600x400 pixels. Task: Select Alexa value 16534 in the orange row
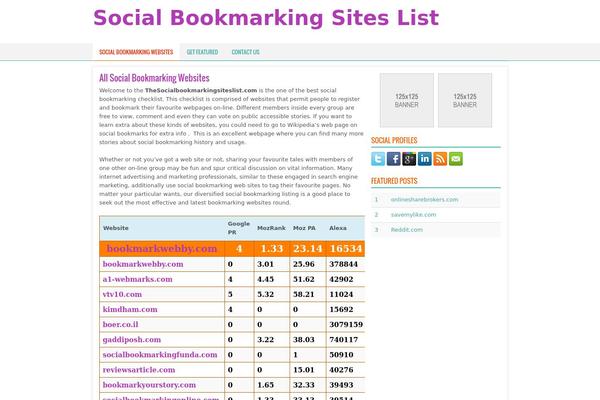coord(346,249)
